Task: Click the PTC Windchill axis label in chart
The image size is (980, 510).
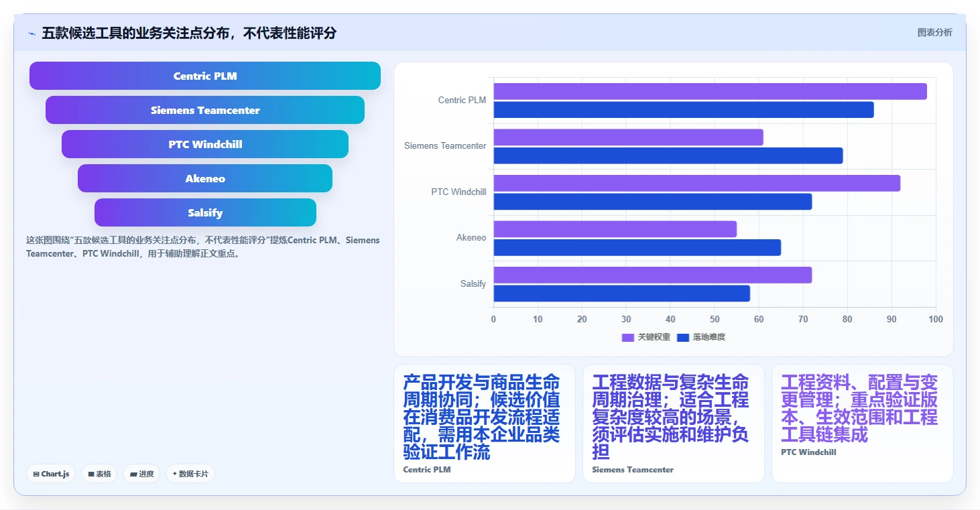Action: pyautogui.click(x=458, y=192)
